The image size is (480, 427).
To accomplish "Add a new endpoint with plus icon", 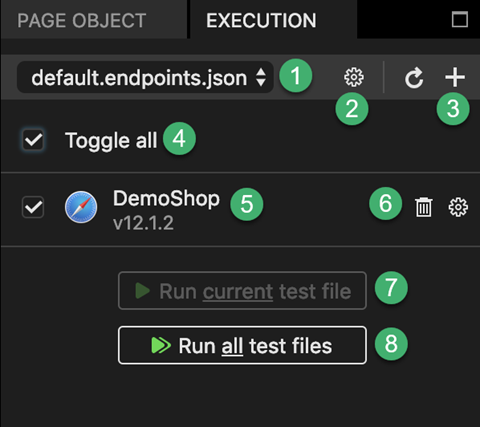I will (455, 77).
